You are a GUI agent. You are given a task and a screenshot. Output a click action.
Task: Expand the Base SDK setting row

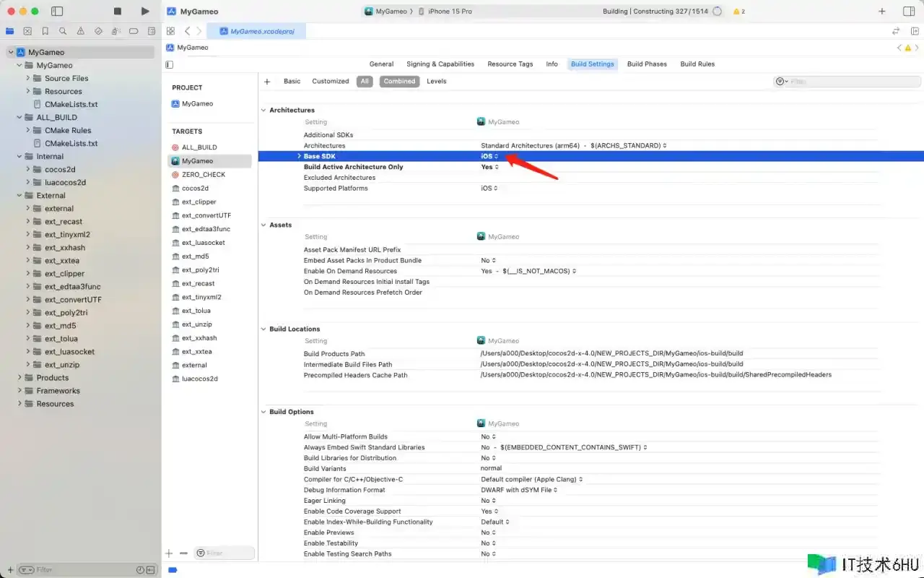pos(299,157)
